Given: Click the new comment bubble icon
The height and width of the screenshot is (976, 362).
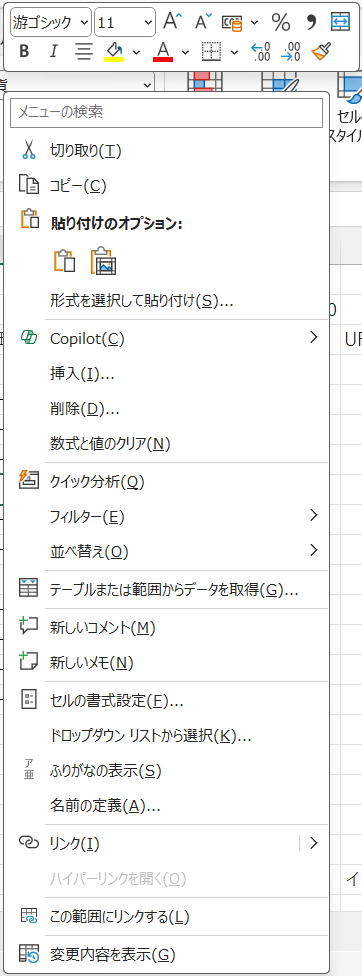Looking at the screenshot, I should [29, 626].
